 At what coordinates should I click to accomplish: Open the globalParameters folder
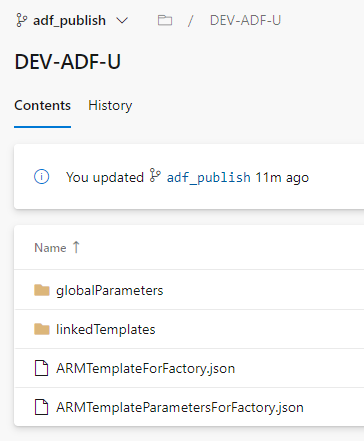[x=109, y=290]
